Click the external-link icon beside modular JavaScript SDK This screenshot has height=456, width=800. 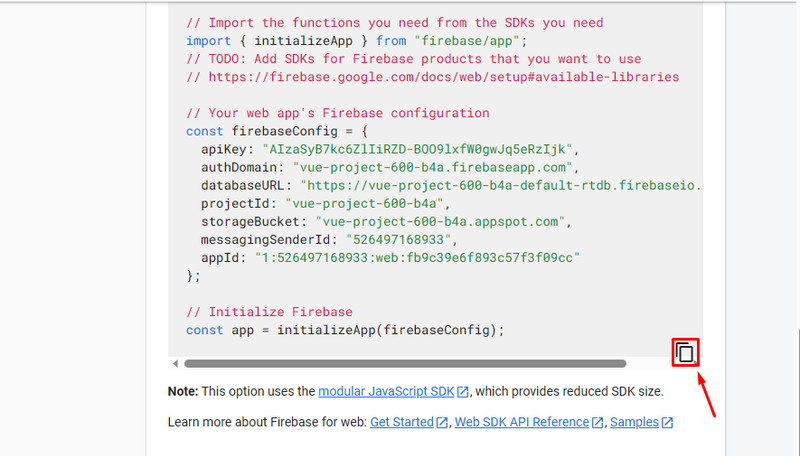click(x=463, y=392)
